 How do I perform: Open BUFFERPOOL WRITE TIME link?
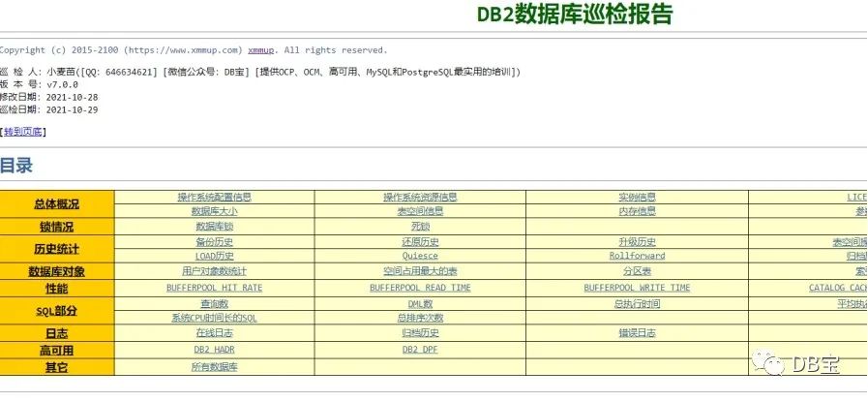tap(637, 288)
